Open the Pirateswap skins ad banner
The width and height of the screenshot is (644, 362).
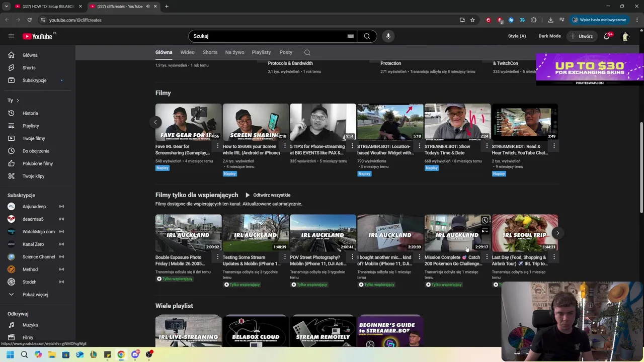point(590,69)
